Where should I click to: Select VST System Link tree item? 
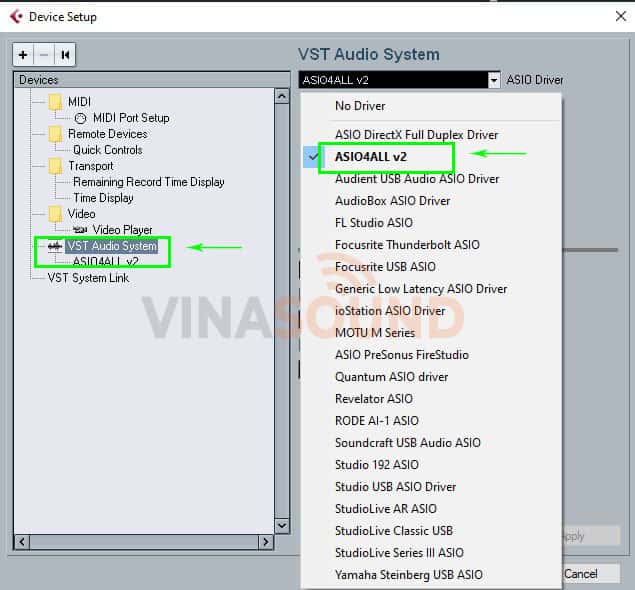88,278
